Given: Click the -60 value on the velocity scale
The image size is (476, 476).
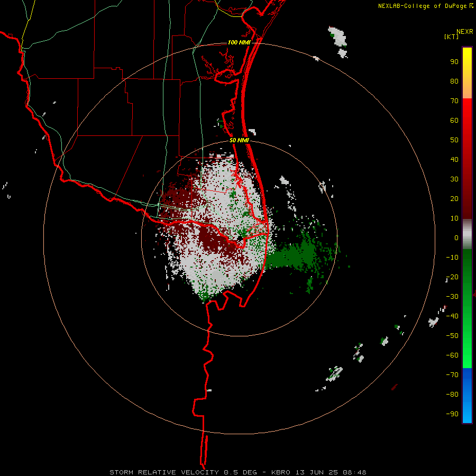Looking at the screenshot, I should [452, 355].
